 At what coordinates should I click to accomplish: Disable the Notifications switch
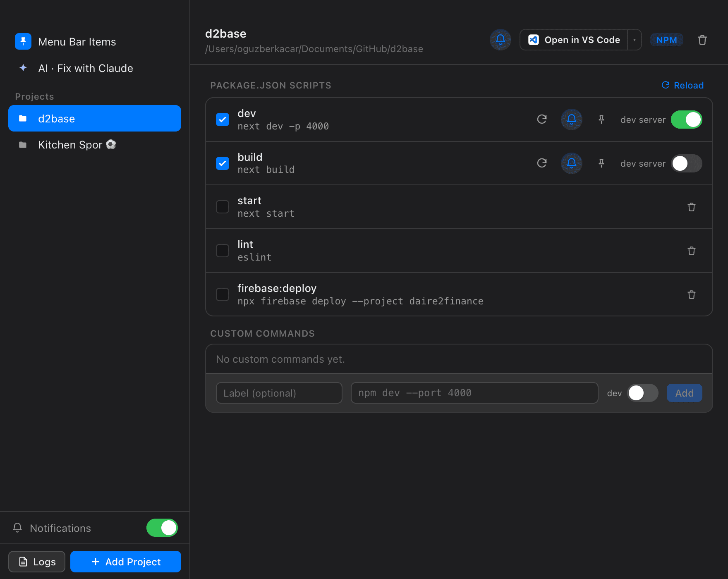point(162,528)
